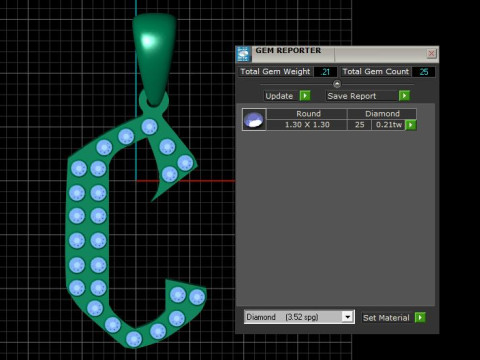
Task: Click the green arrow next to Save Report
Action: pyautogui.click(x=404, y=96)
